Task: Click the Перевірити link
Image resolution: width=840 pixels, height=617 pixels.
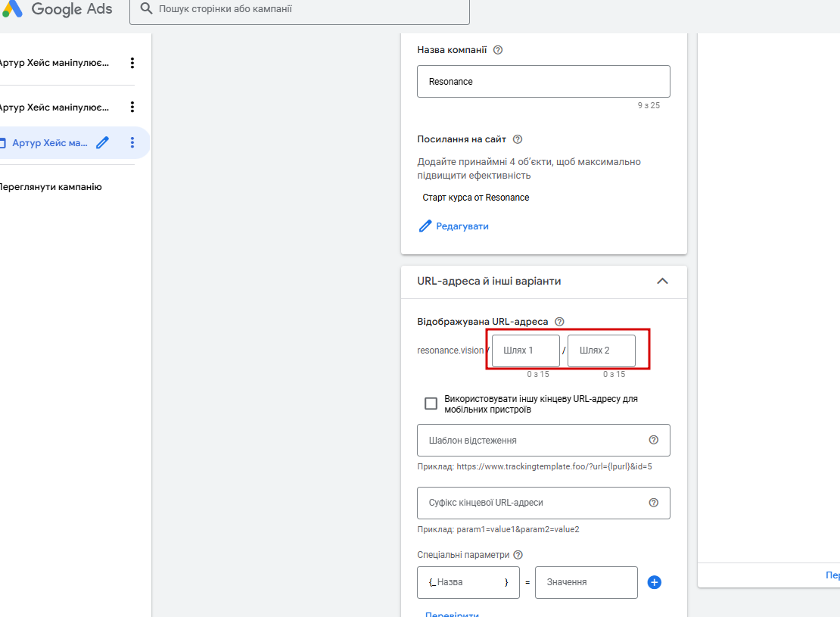Action: coord(452,614)
